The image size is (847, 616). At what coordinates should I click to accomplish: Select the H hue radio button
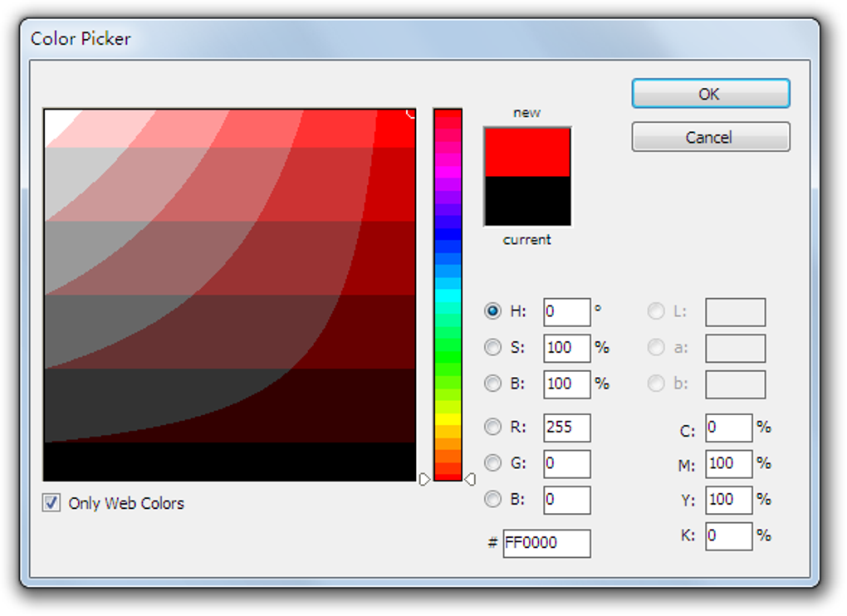pyautogui.click(x=492, y=311)
